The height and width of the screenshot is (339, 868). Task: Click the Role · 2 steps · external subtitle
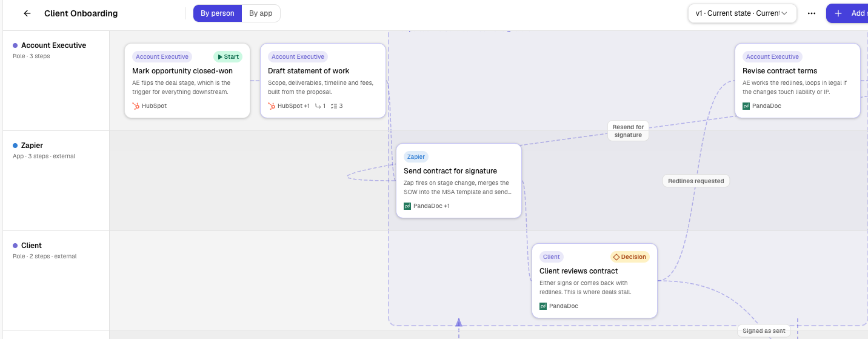[x=45, y=257]
